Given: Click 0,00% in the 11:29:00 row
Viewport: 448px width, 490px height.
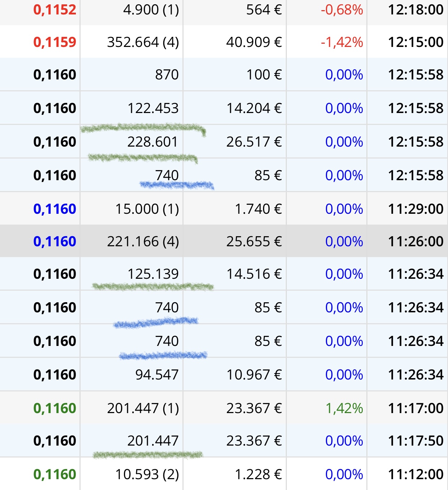Looking at the screenshot, I should point(344,209).
